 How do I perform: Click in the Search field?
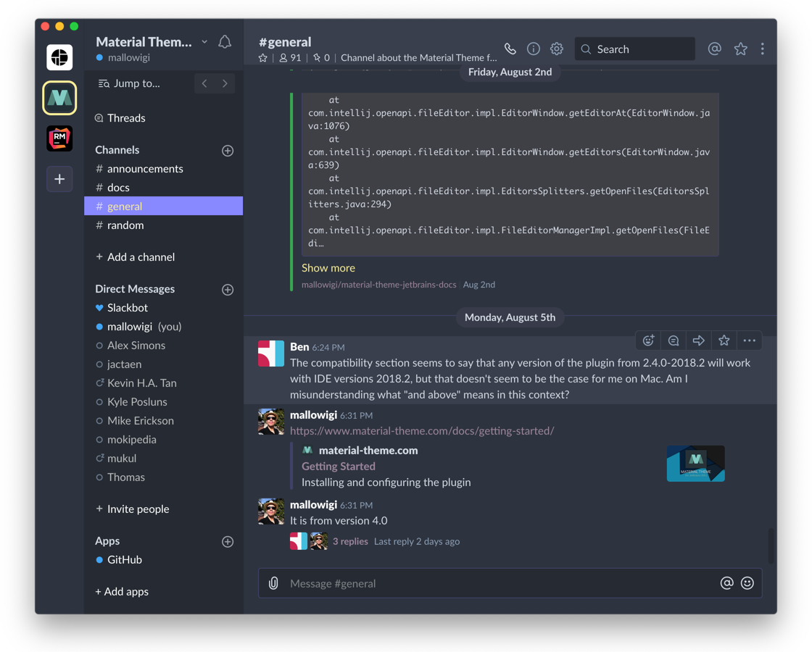click(x=635, y=49)
